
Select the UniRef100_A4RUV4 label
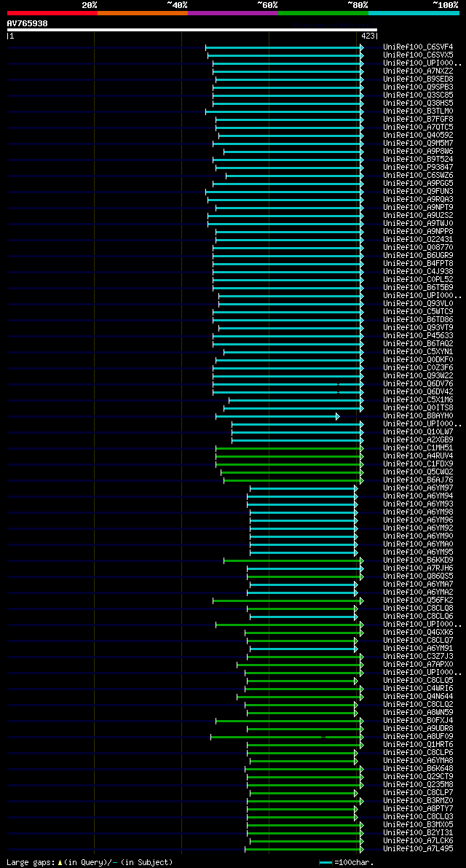[x=418, y=456]
